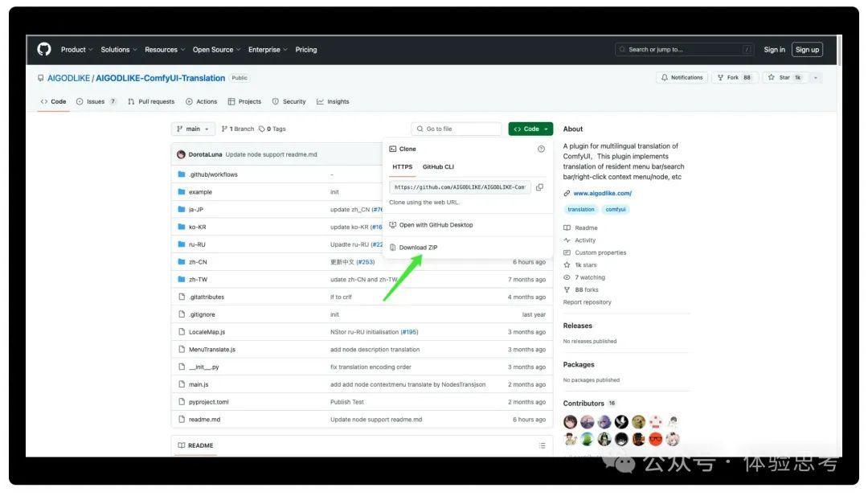The width and height of the screenshot is (868, 496).
Task: Open the Projects tab
Action: pos(244,102)
